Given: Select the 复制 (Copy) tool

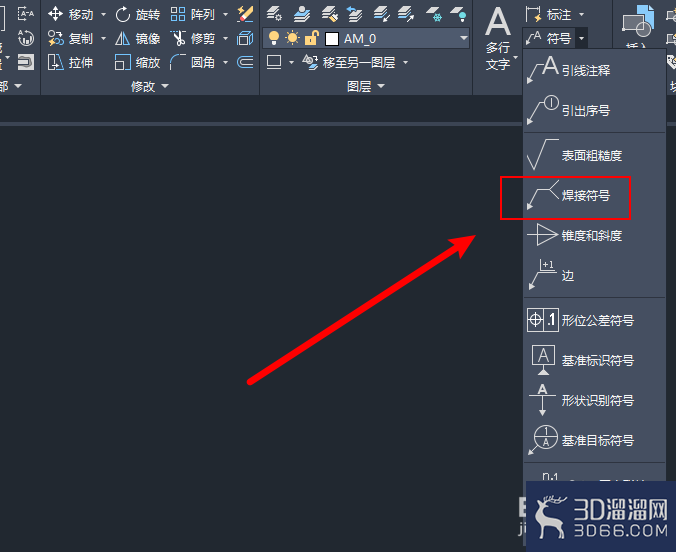Looking at the screenshot, I should (x=70, y=39).
